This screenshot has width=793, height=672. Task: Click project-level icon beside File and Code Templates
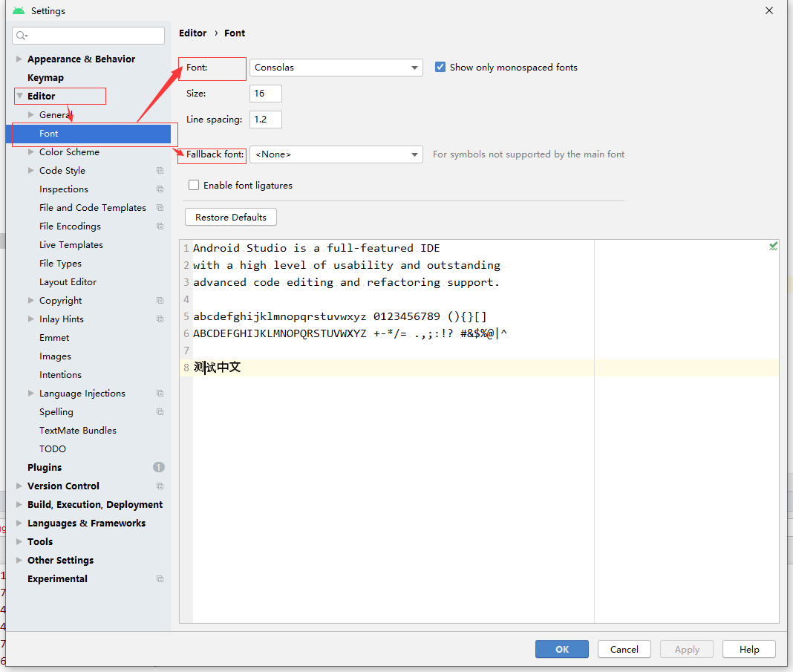[x=160, y=208]
